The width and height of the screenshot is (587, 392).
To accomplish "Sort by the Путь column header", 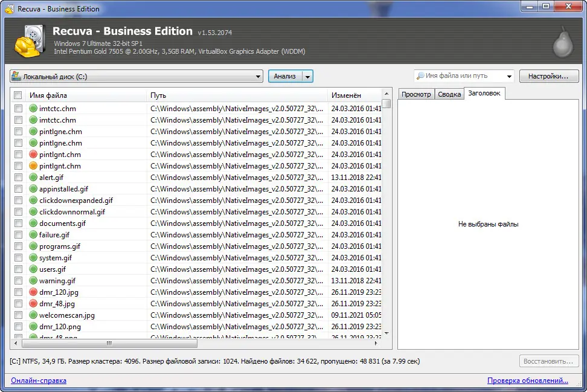I will 237,95.
